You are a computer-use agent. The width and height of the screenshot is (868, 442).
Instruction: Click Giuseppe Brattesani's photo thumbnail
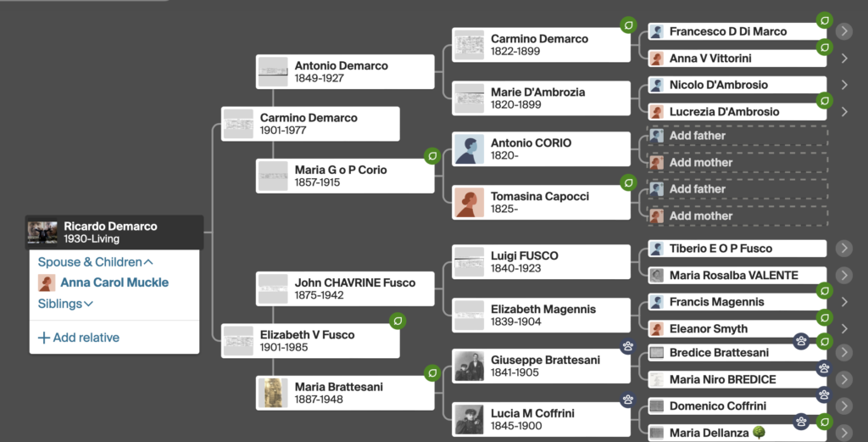469,366
